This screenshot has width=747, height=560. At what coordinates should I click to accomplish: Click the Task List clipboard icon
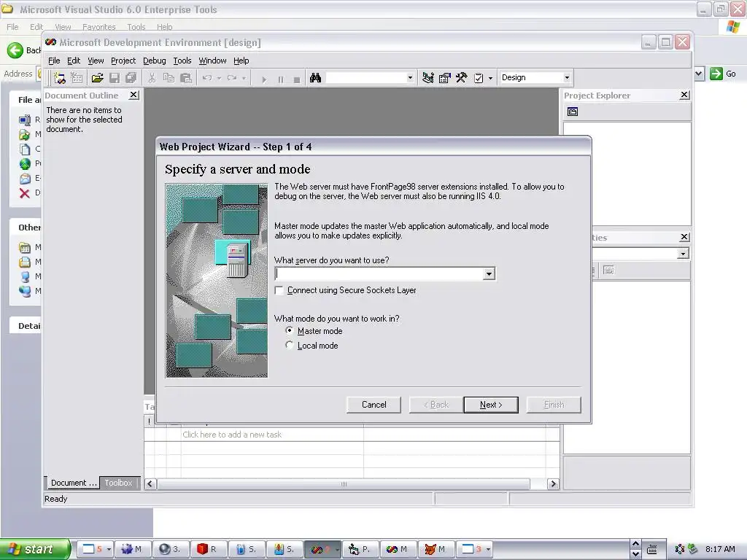pyautogui.click(x=479, y=77)
